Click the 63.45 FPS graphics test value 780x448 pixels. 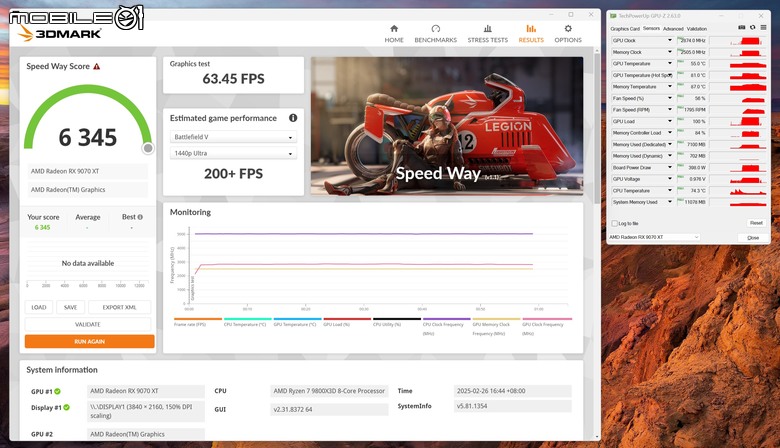233,79
